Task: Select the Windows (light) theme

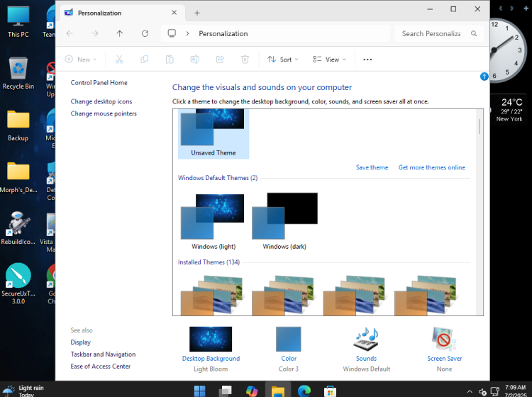Action: [214, 222]
